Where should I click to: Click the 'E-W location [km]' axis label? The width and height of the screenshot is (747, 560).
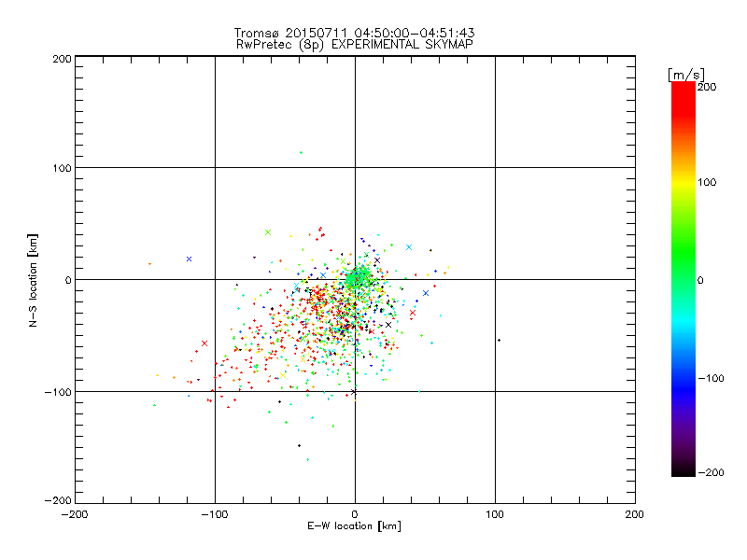coord(354,525)
